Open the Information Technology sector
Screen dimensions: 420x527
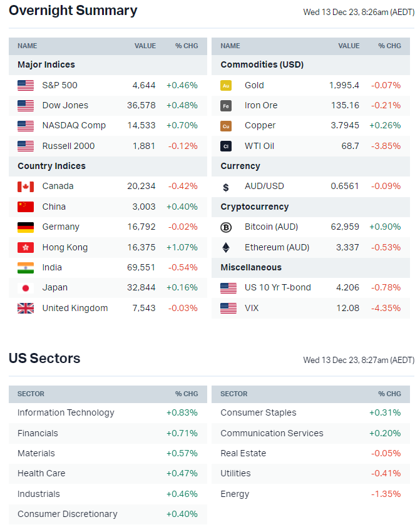tap(66, 412)
